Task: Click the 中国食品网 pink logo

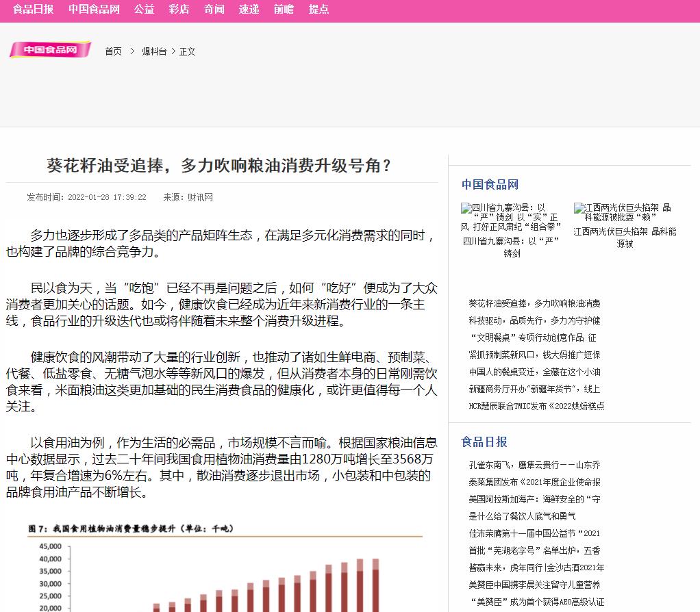Action: pyautogui.click(x=51, y=49)
